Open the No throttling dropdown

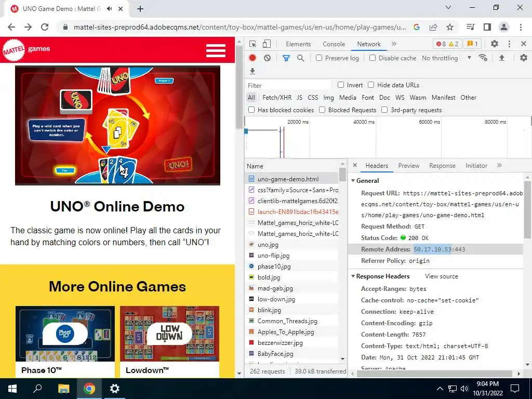[x=446, y=58]
